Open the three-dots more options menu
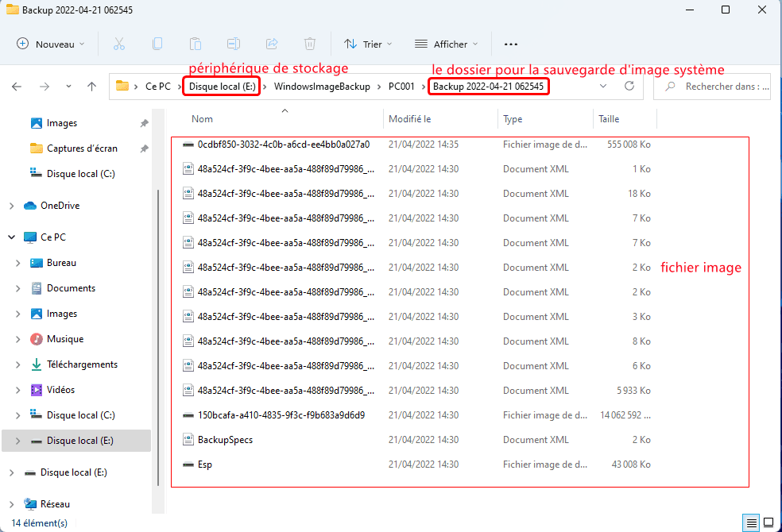The height and width of the screenshot is (532, 782). [511, 44]
